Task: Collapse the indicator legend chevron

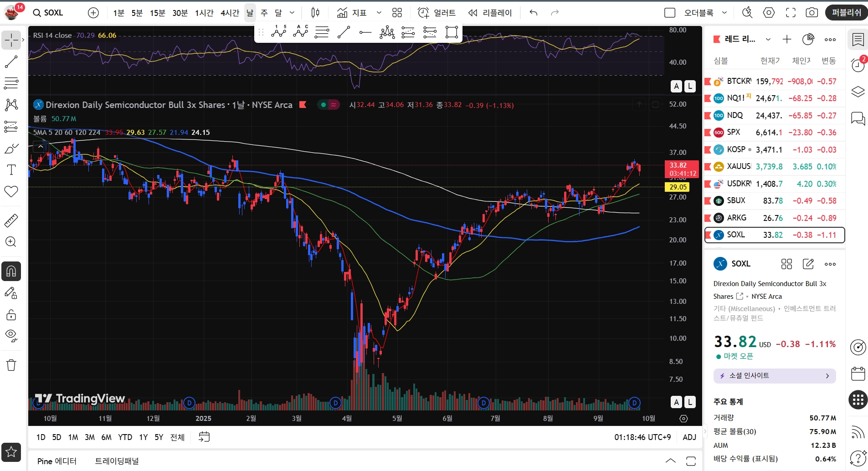Action: pyautogui.click(x=41, y=147)
